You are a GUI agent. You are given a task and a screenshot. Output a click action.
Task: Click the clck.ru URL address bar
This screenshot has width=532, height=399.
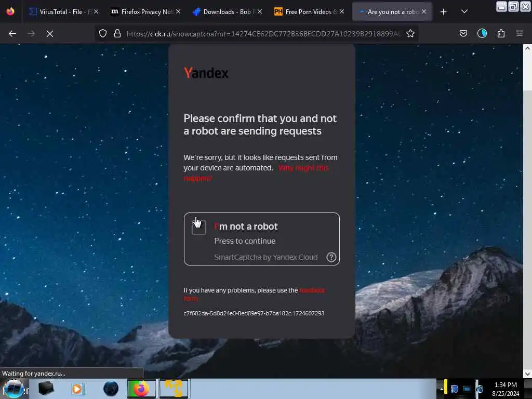[x=263, y=34]
